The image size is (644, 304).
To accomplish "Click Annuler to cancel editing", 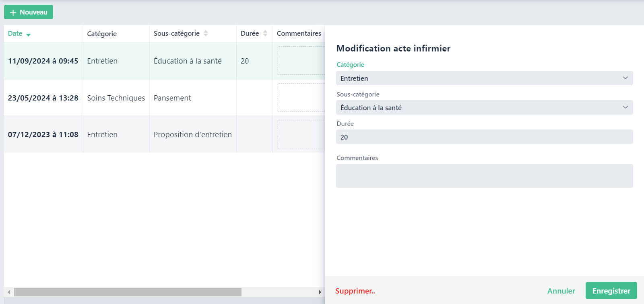I will click(561, 291).
